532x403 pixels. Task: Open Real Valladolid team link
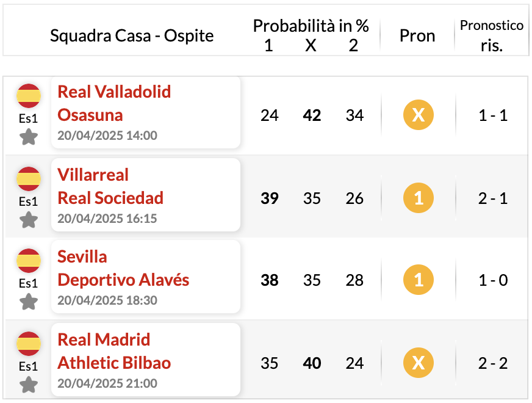[x=114, y=92]
